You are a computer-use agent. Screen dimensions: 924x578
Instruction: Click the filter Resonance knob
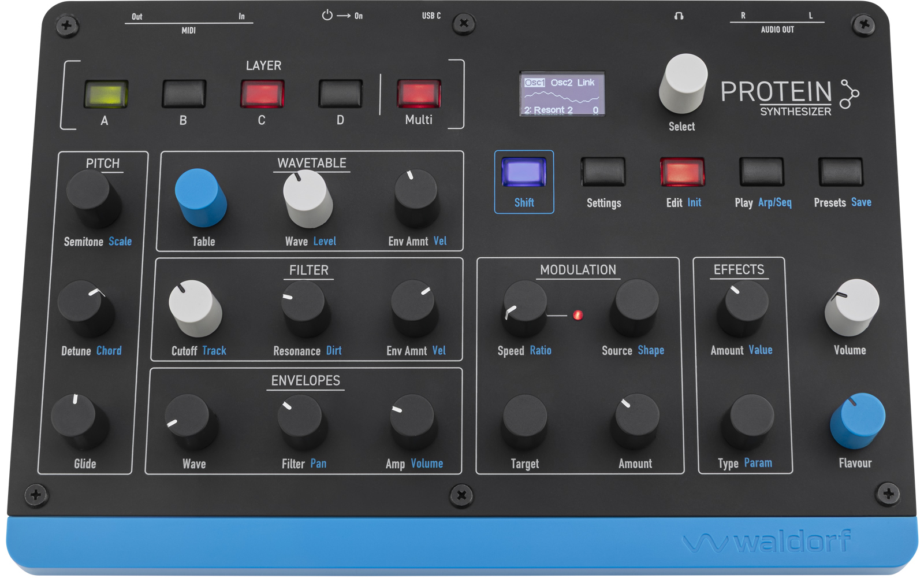304,306
